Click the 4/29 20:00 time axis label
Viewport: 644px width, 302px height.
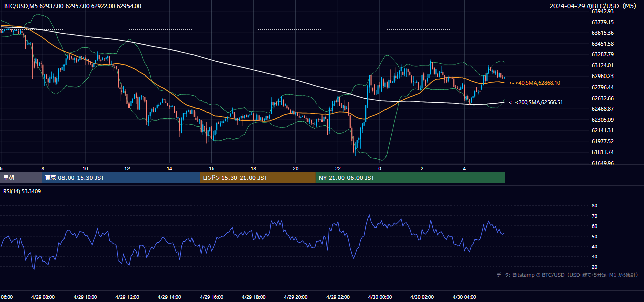(296, 297)
